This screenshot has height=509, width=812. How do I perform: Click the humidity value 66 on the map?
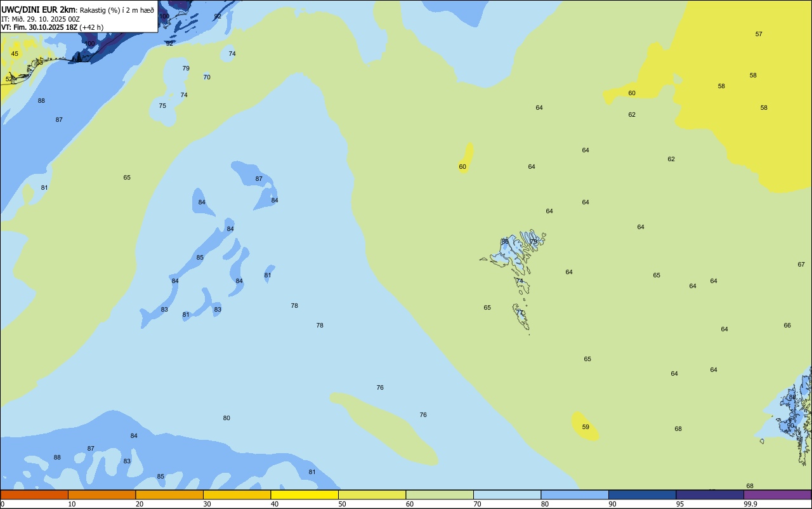[787, 325]
